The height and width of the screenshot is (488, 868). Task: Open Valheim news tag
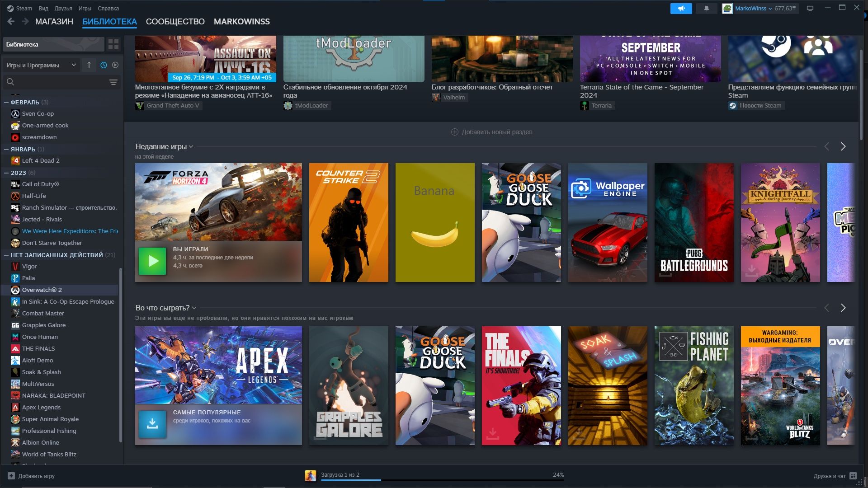[449, 98]
